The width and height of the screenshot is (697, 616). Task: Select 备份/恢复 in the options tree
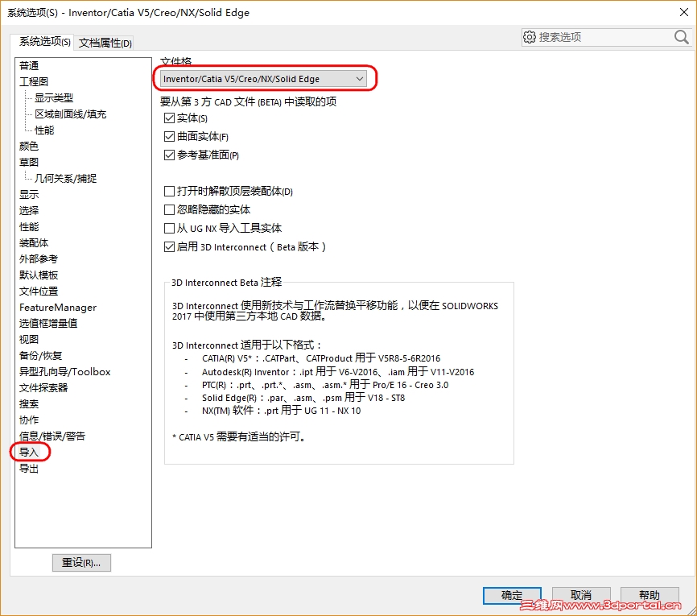pyautogui.click(x=40, y=356)
